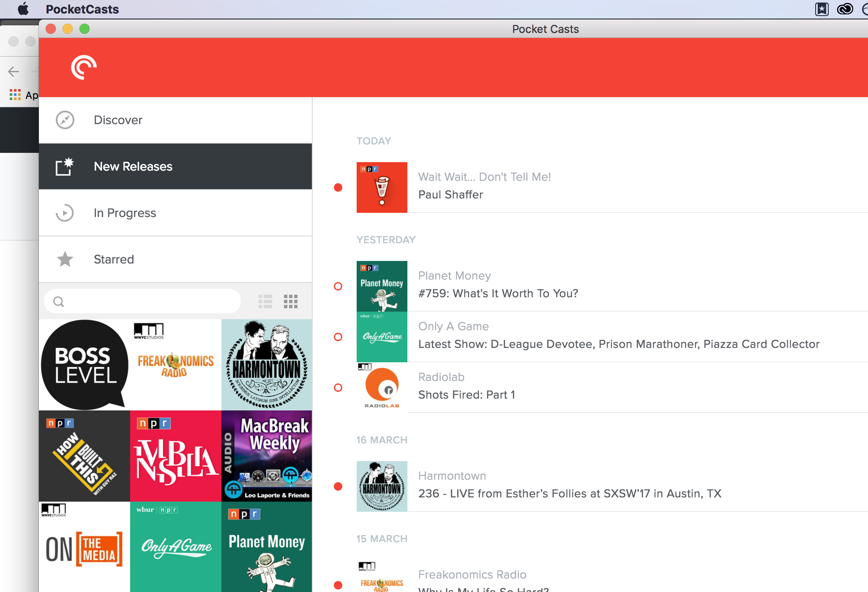The image size is (868, 592).
Task: Click in the podcast search field
Action: (148, 301)
